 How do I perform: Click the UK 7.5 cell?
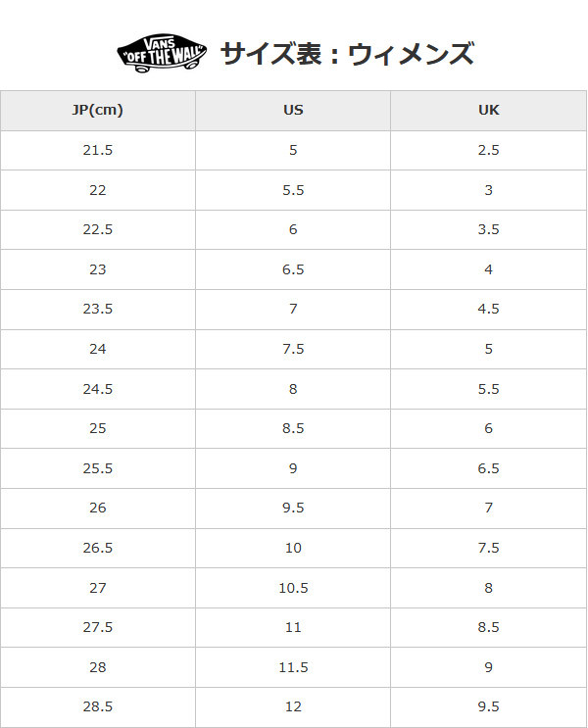point(489,548)
